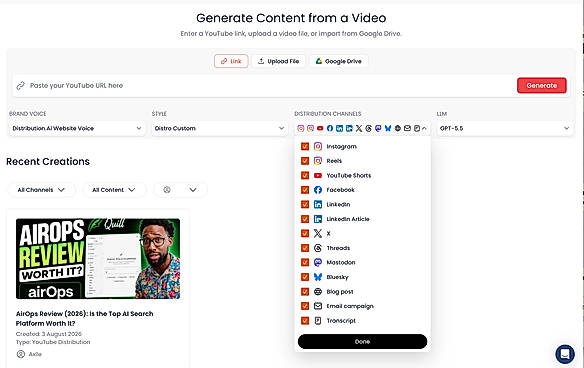Click the X icon in channels summary bar
The width and height of the screenshot is (584, 368).
pyautogui.click(x=359, y=128)
